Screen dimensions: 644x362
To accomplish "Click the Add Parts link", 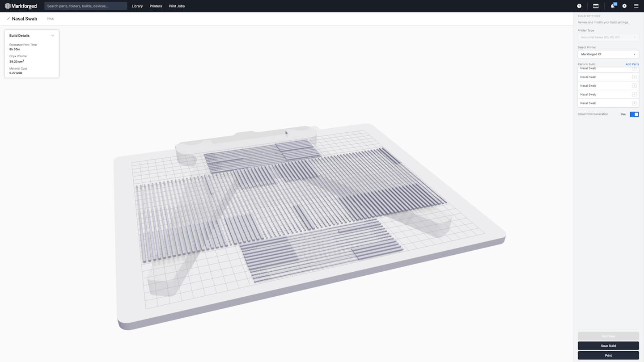I will pos(632,64).
